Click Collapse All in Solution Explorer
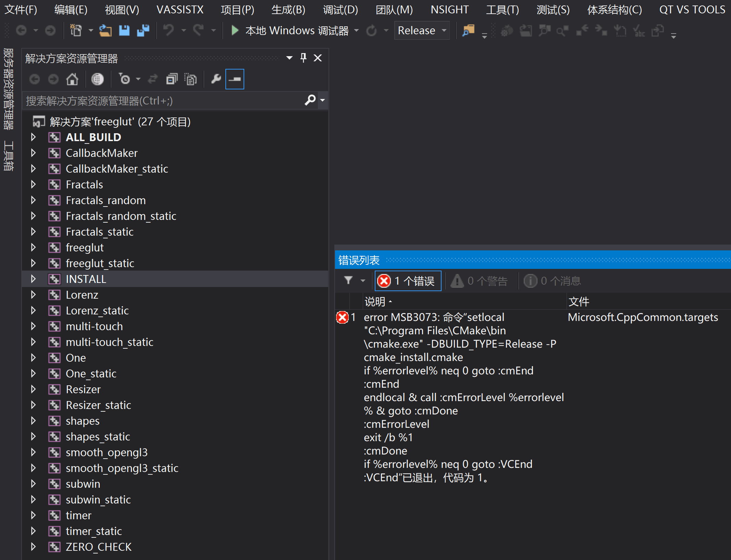 tap(172, 79)
